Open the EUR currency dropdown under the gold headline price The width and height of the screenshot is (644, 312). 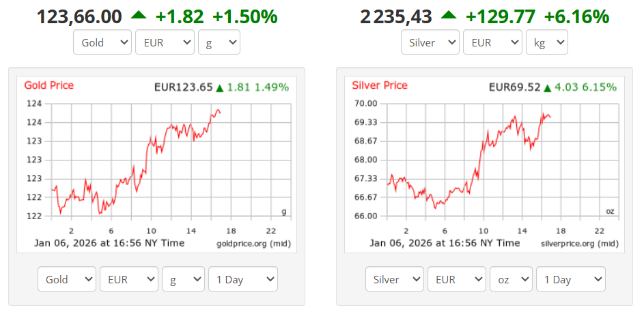point(165,42)
